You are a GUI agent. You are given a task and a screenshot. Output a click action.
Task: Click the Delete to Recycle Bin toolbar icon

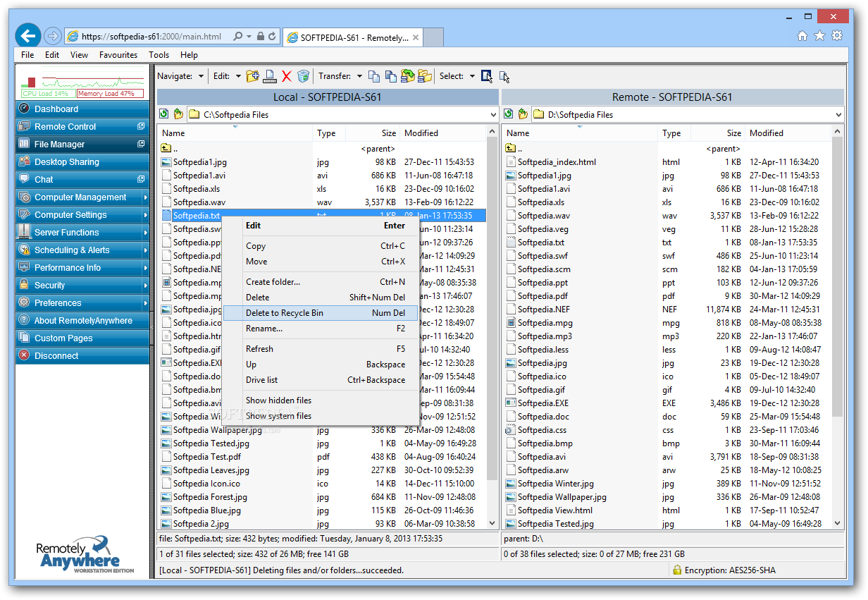coord(304,76)
